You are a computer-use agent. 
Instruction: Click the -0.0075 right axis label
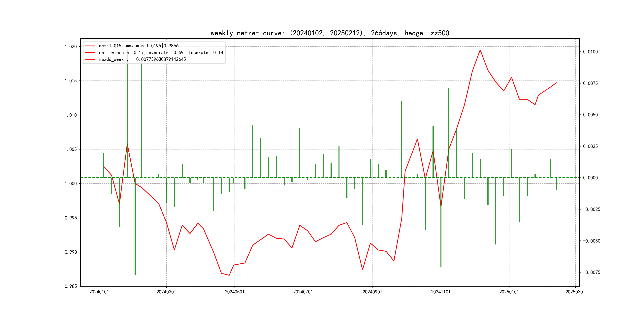591,272
